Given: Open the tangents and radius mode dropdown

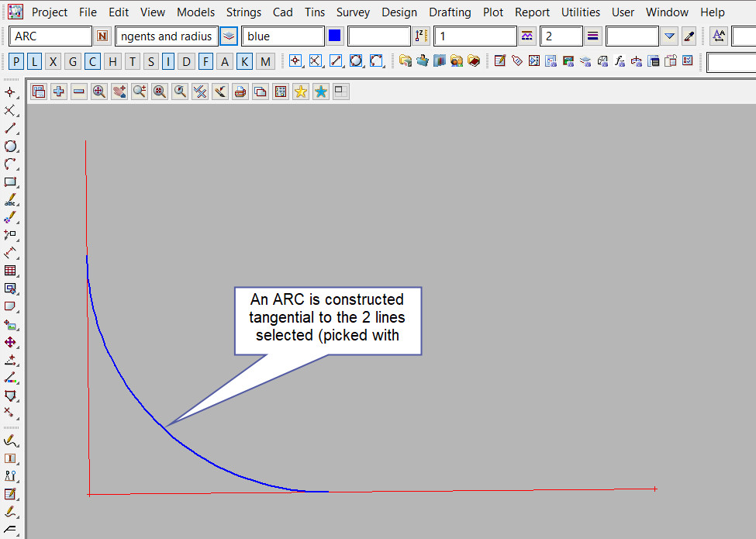Looking at the screenshot, I should click(229, 36).
